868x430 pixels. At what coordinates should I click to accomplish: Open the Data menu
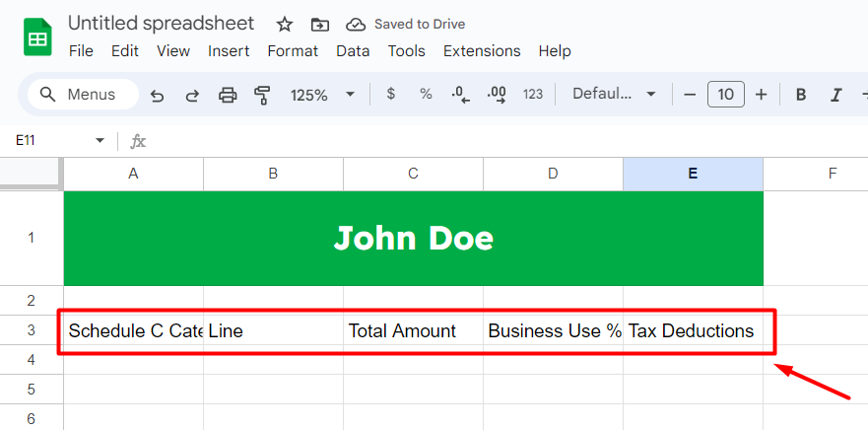(353, 51)
